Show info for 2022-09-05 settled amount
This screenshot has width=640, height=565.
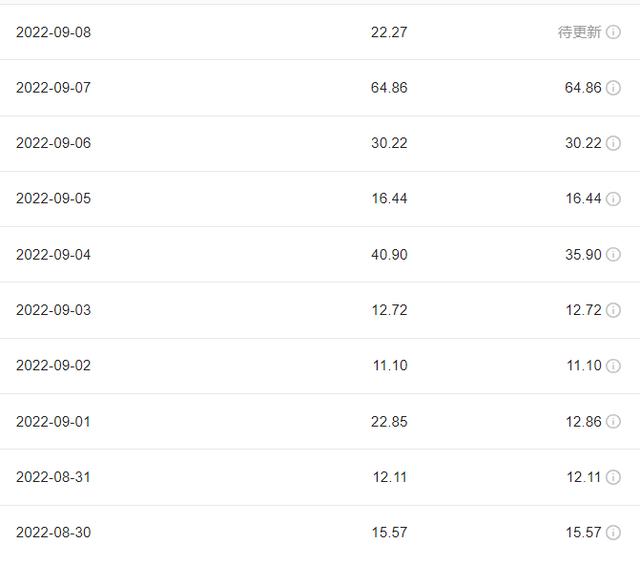click(x=613, y=199)
